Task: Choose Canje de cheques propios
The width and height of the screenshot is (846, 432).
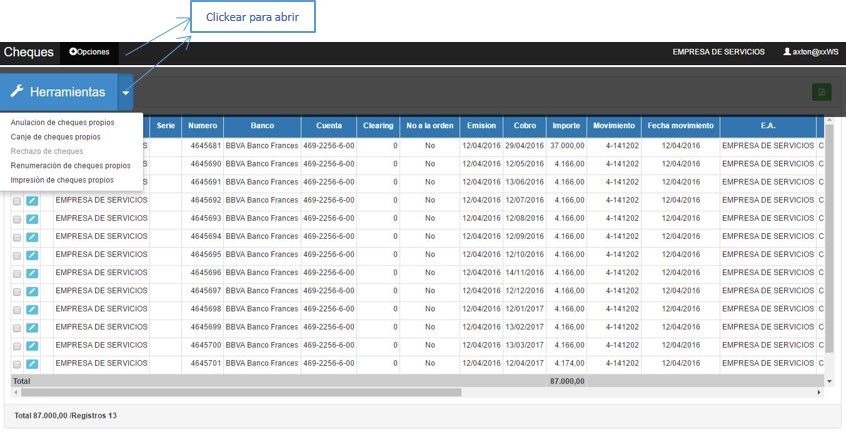Action: click(55, 137)
